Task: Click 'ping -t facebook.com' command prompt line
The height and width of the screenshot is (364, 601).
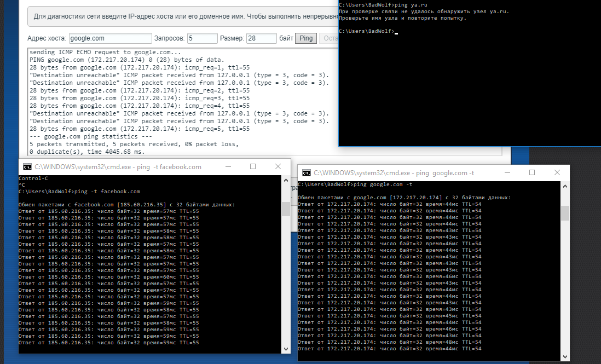Action: 79,192
